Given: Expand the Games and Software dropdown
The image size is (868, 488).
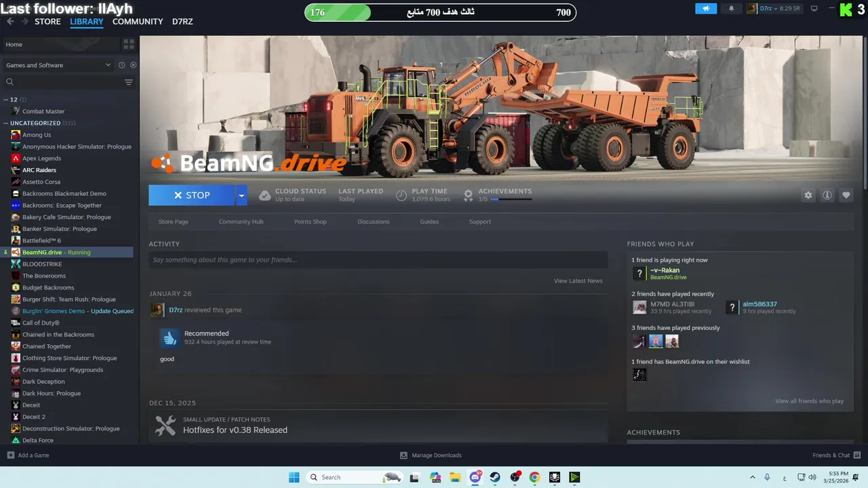Looking at the screenshot, I should (58, 65).
